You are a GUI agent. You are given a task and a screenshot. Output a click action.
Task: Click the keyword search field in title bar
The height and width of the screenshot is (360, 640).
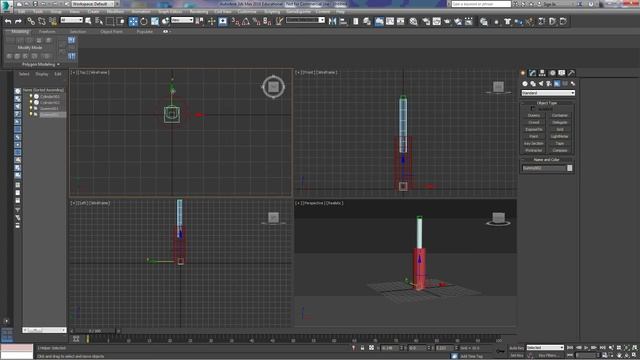pyautogui.click(x=481, y=4)
